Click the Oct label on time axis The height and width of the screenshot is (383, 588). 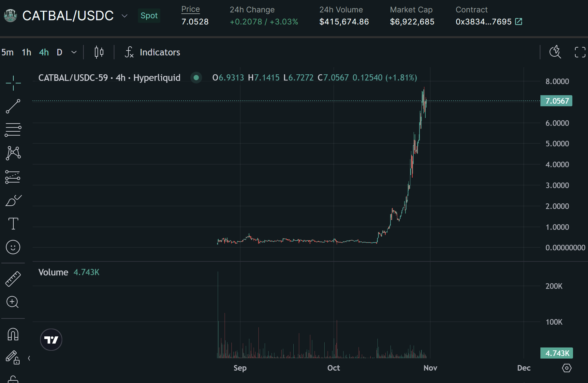(x=333, y=368)
